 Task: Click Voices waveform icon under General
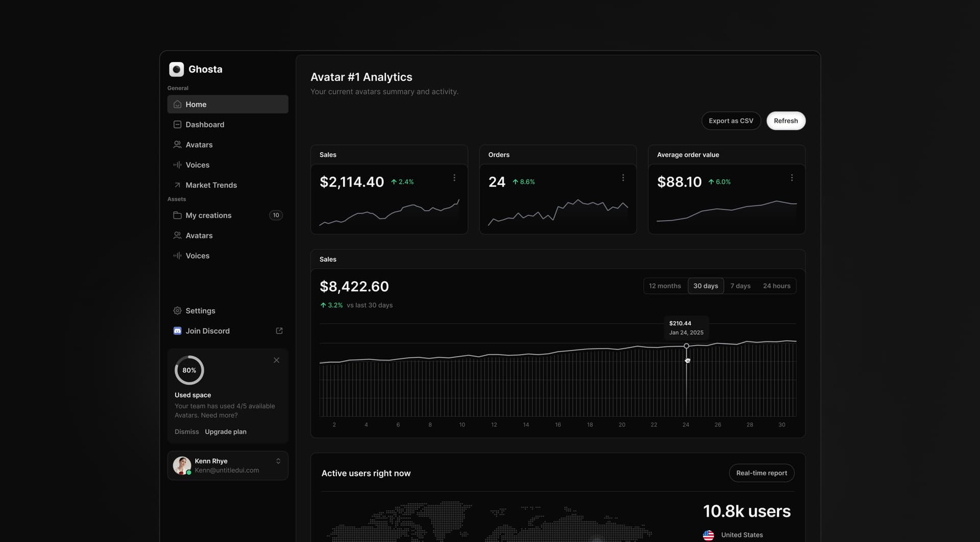[x=177, y=165]
